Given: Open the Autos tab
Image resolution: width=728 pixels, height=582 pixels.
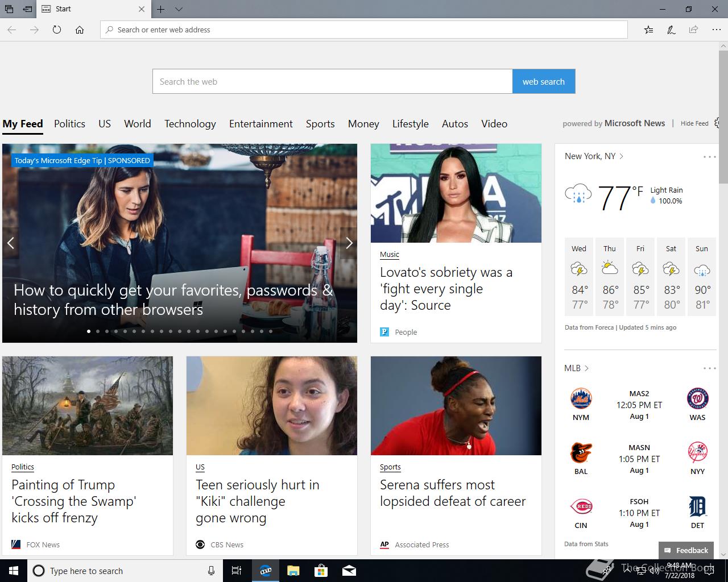Looking at the screenshot, I should click(x=455, y=124).
